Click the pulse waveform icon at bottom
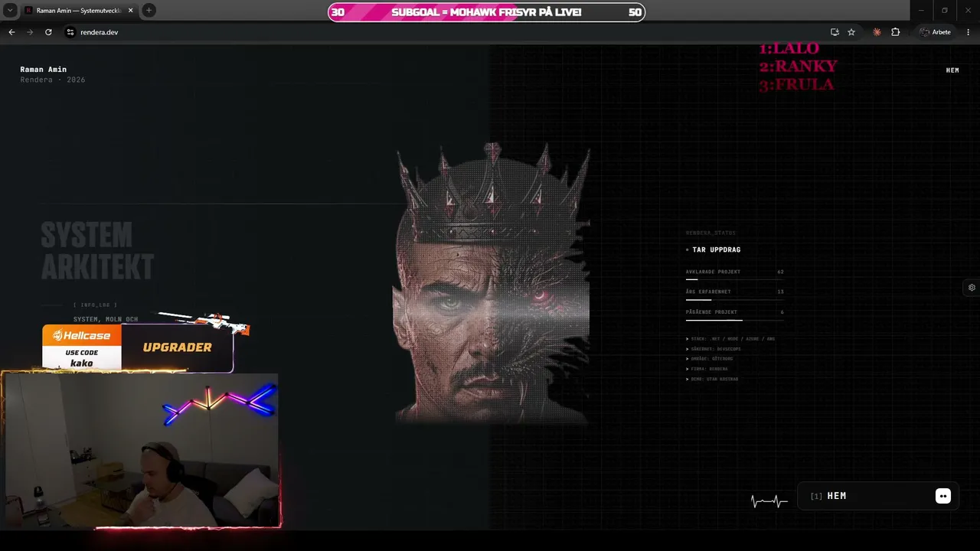 click(769, 501)
